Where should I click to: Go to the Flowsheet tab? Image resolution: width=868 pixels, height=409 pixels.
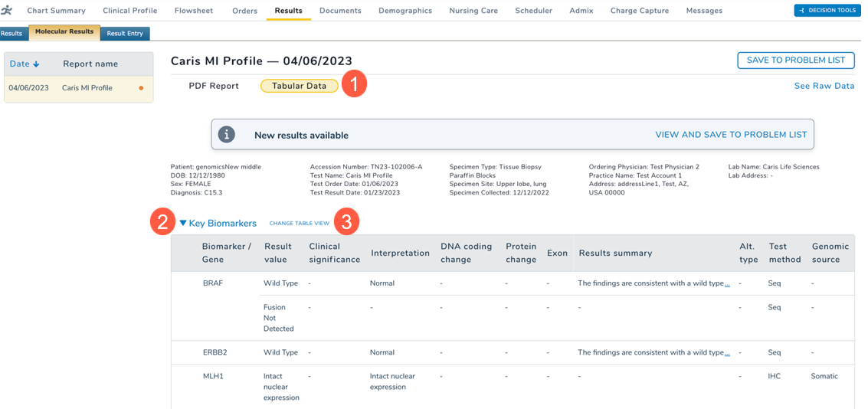195,11
